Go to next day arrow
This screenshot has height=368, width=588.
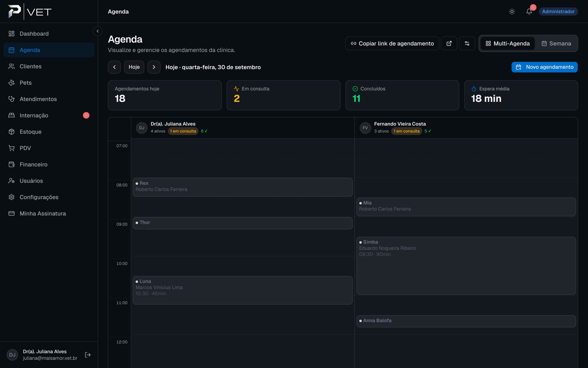[x=154, y=67]
